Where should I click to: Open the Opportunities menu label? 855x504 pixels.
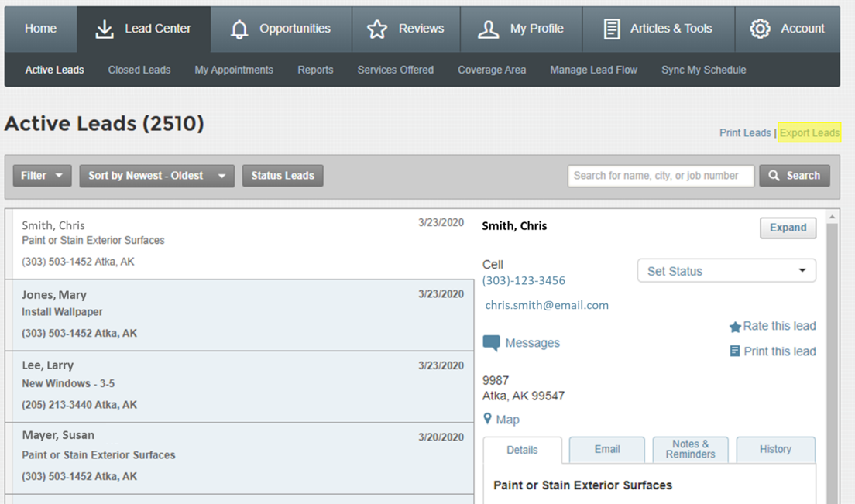click(x=295, y=29)
